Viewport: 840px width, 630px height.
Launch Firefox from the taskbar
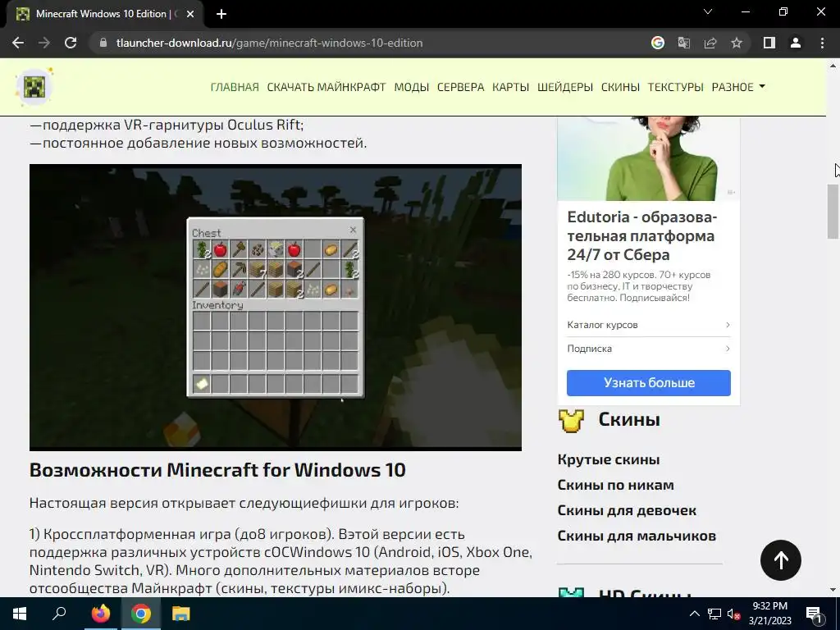[x=100, y=614]
